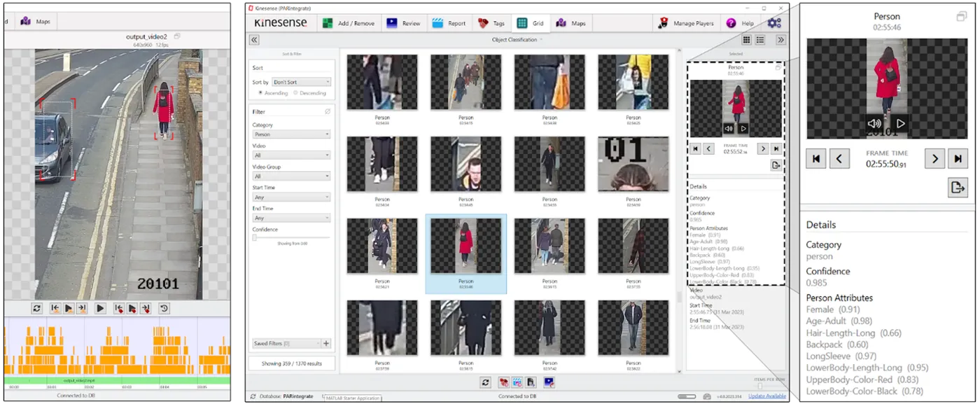Open the End Time dropdown
The width and height of the screenshot is (980, 404).
coord(291,218)
